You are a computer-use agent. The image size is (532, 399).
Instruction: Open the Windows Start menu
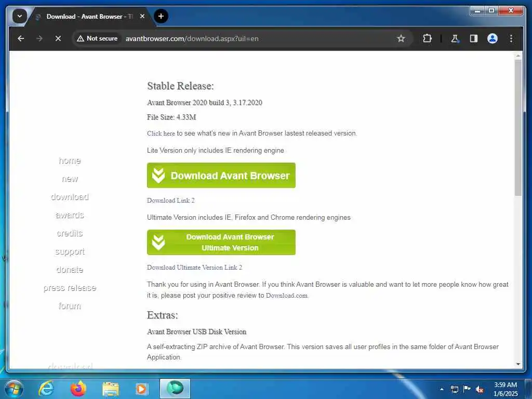point(14,389)
